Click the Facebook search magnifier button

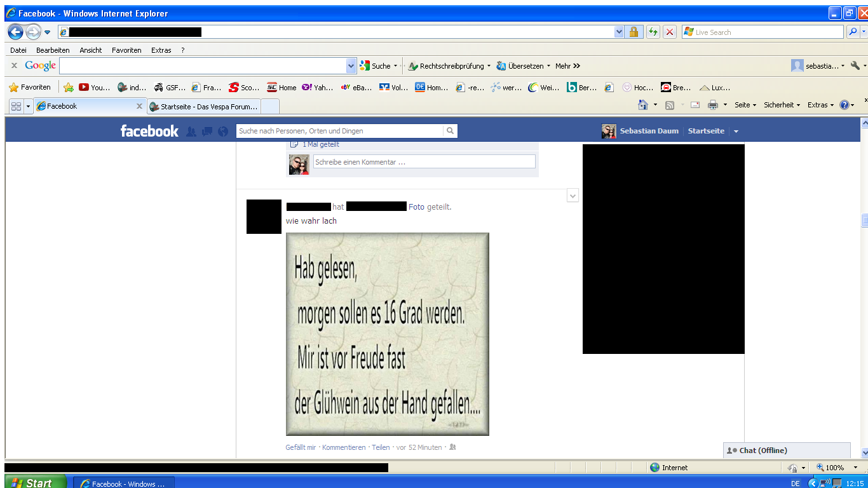coord(450,131)
